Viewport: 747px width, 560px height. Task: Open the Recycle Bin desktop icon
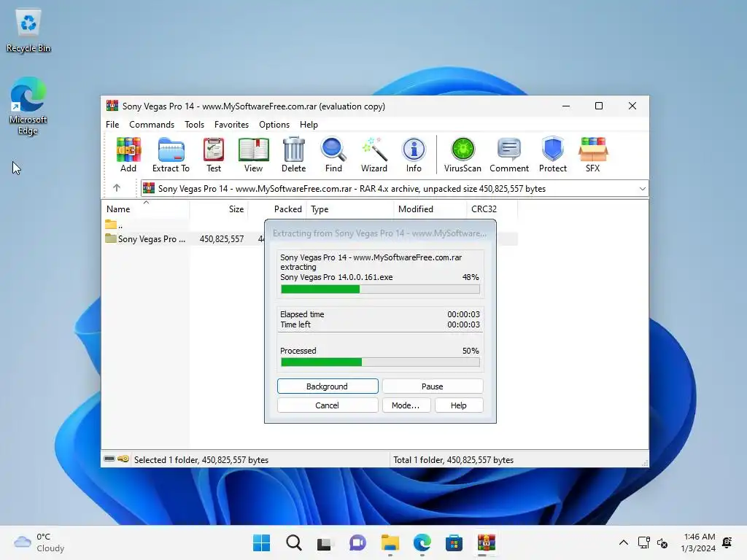(28, 31)
